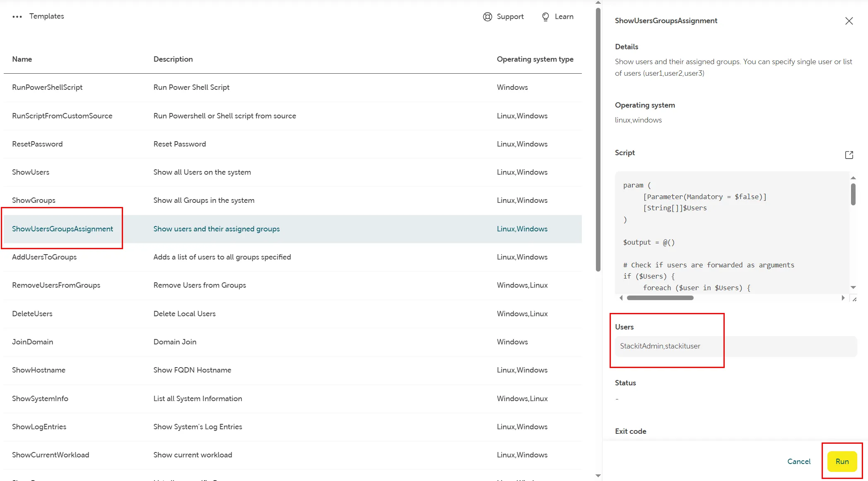Select the JoinDomain template
This screenshot has height=481, width=868.
(32, 342)
